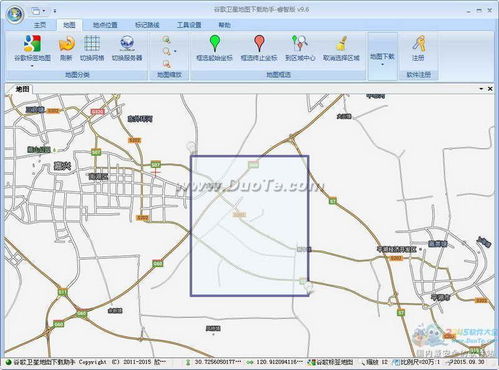Viewport: 499px width, 370px height.
Task: Open the 工具设置 ribbon tab
Action: [x=189, y=25]
